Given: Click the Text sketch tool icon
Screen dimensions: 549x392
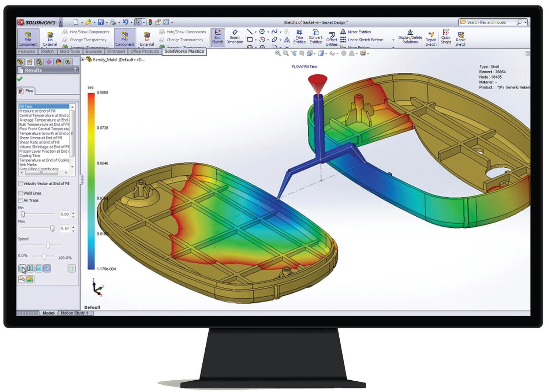Looking at the screenshot, I should click(287, 40).
